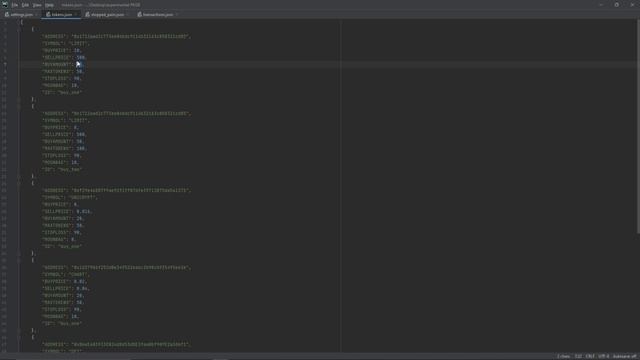Open the Edit menu
The image size is (640, 360).
point(25,5)
